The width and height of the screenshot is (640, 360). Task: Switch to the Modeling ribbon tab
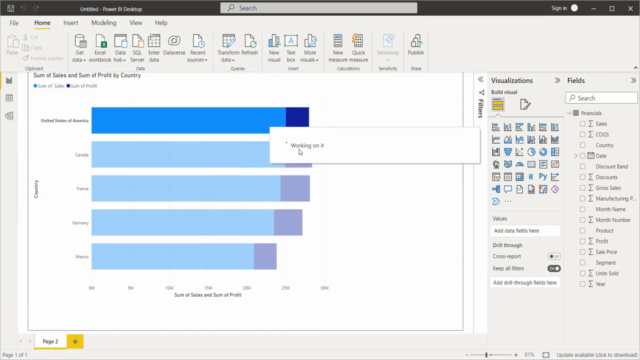pyautogui.click(x=104, y=23)
